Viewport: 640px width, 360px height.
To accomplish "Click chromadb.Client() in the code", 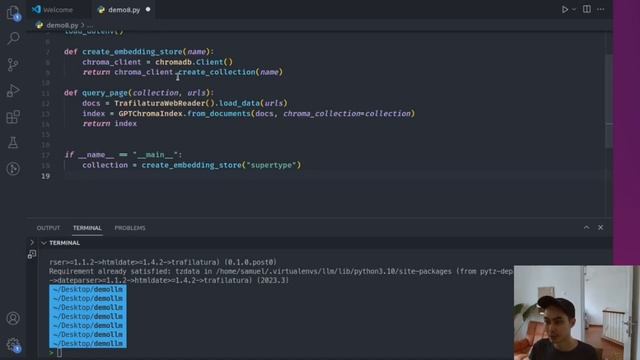I will pos(194,62).
